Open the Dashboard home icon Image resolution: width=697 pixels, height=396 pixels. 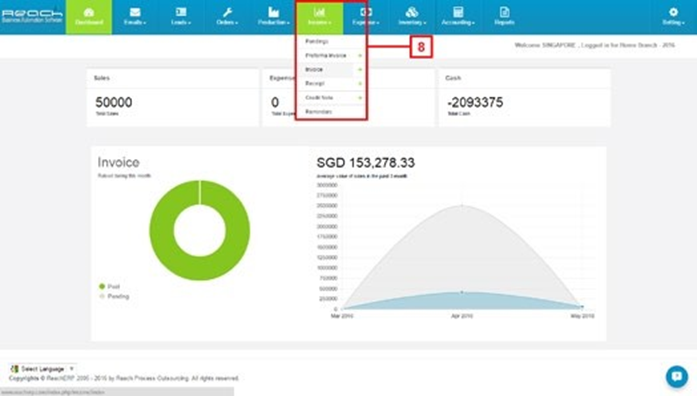(x=89, y=12)
